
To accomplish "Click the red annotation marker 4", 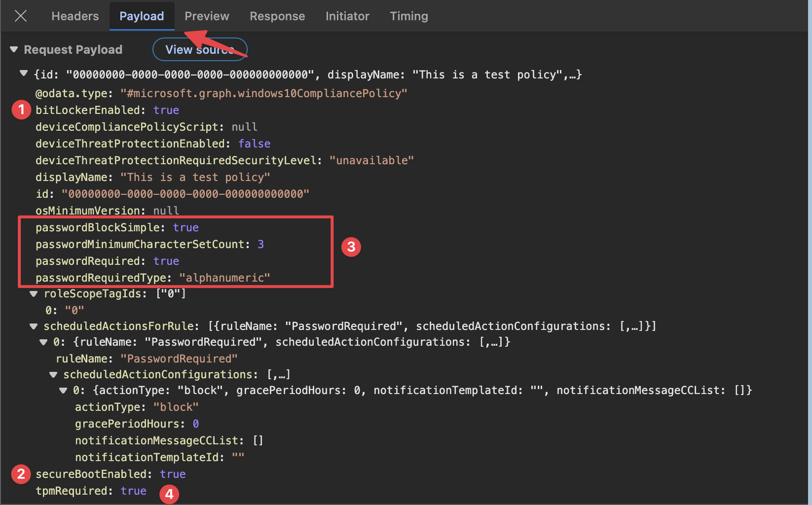I will click(x=169, y=494).
